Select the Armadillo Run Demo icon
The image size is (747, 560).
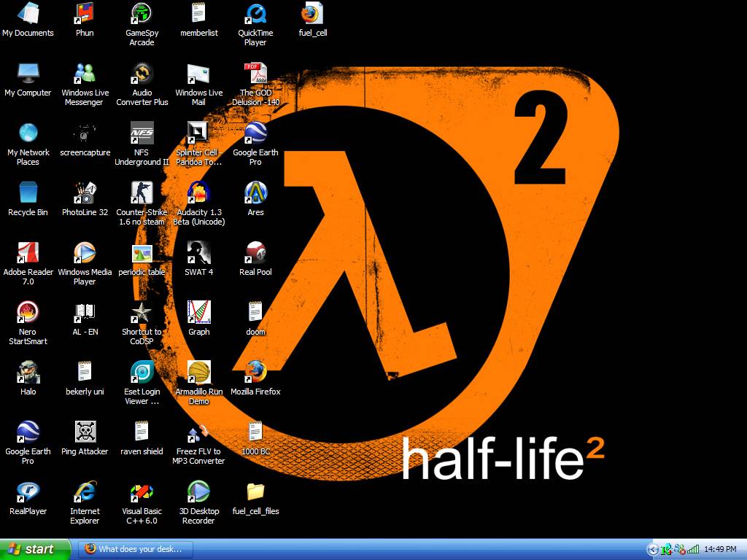[198, 373]
